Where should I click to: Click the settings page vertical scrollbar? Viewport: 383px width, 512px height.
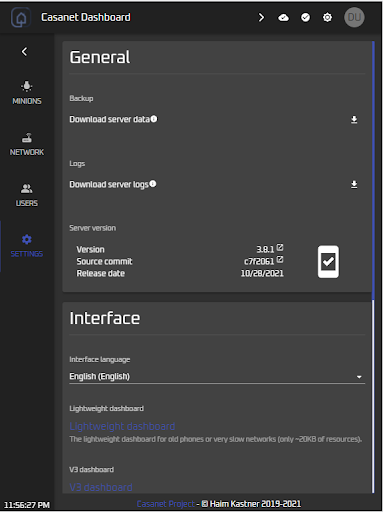coord(373,267)
